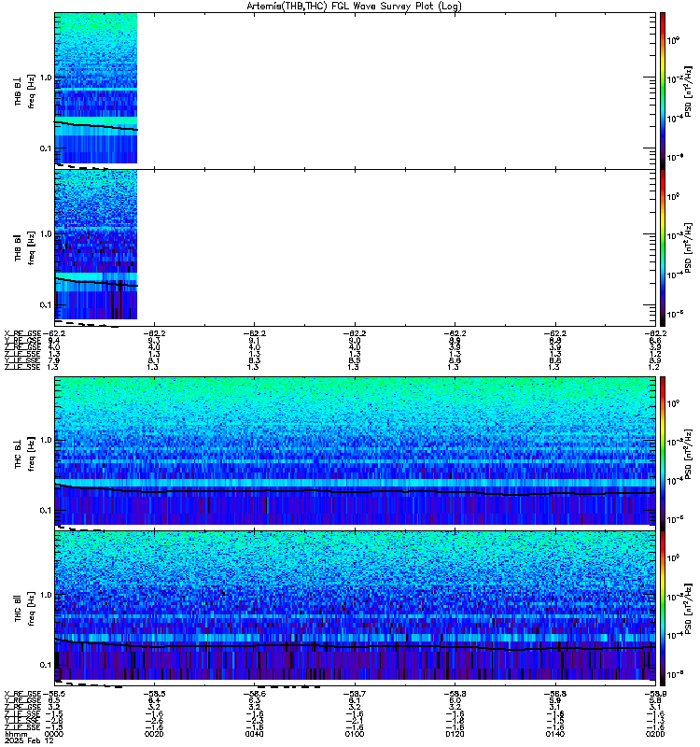Click the PSD [nT²/Hz] label beside THB B∥ color bar
Viewport: 700px width, 747px height.
[688, 247]
